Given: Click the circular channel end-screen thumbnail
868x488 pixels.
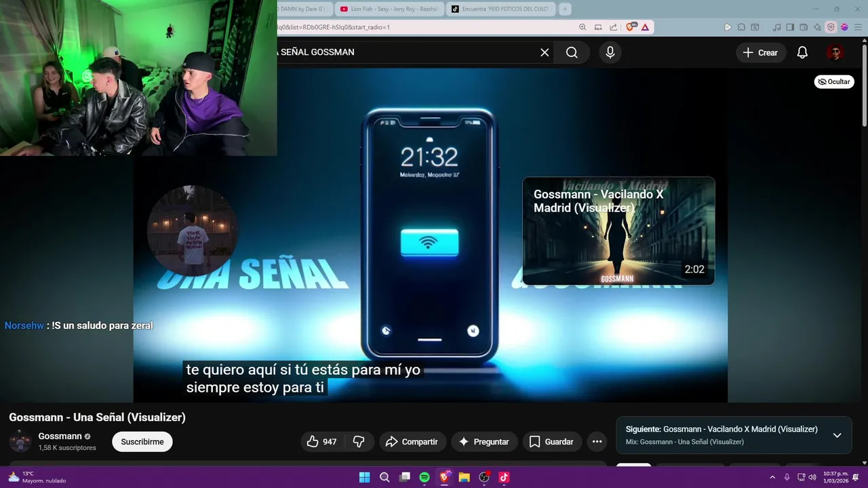Looking at the screenshot, I should (192, 230).
